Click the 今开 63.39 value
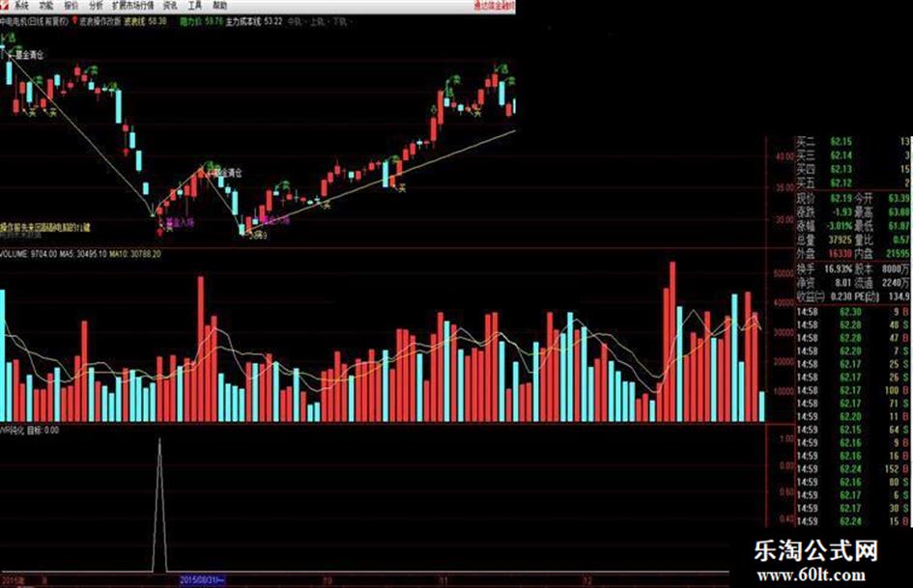Viewport: 913px width, 588px height. [899, 199]
